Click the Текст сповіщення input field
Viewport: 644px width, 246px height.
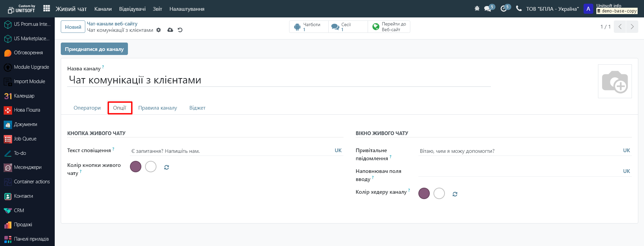pyautogui.click(x=230, y=151)
